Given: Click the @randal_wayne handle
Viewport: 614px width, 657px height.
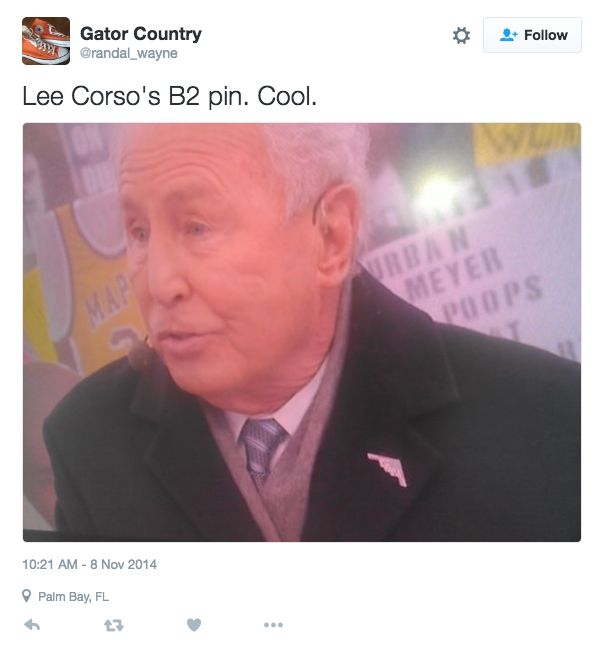Looking at the screenshot, I should coord(129,53).
